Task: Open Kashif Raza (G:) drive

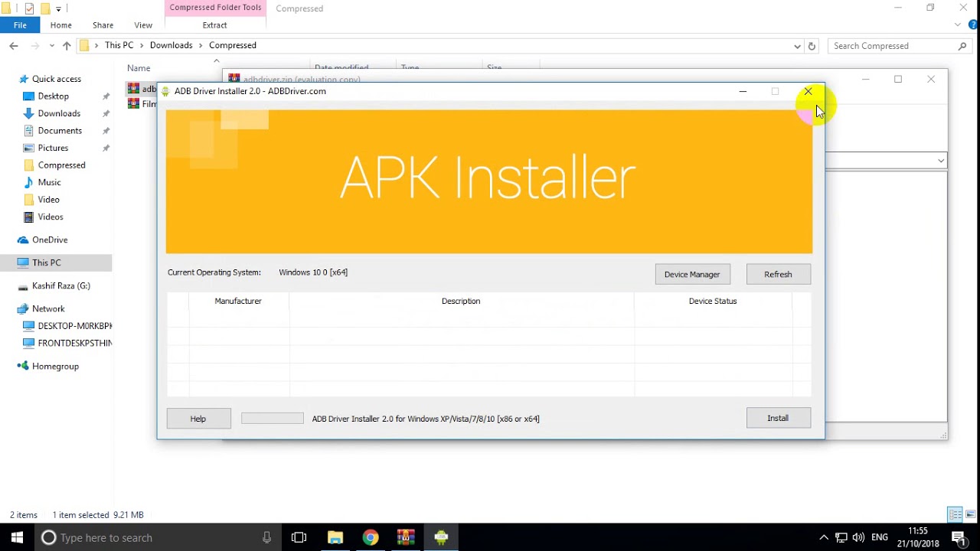Action: pyautogui.click(x=60, y=285)
